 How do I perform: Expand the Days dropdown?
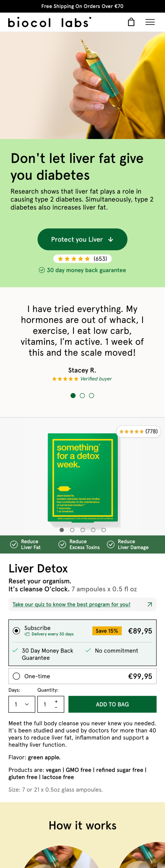(22, 704)
